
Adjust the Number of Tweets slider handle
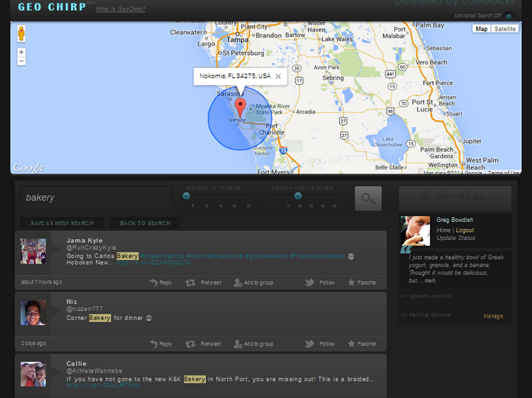click(186, 196)
